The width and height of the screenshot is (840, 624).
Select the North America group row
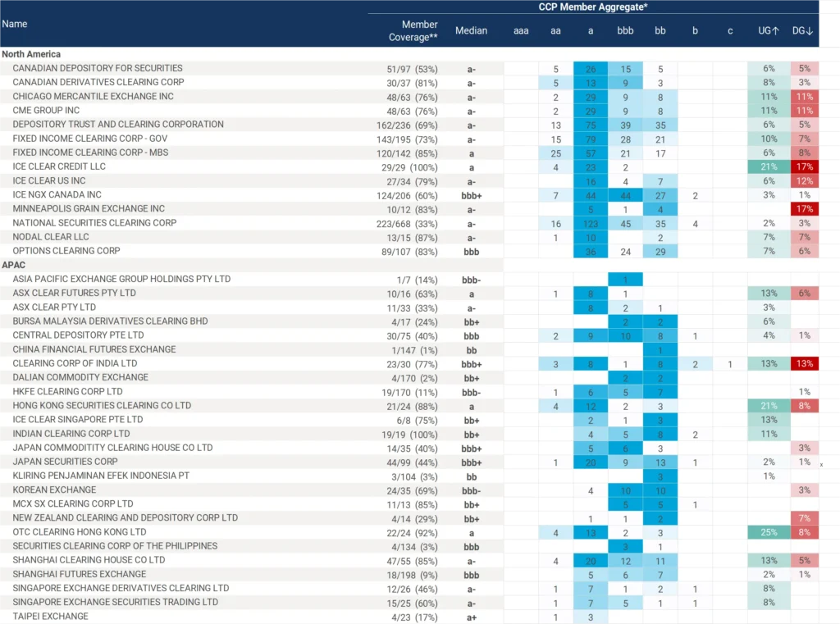[31, 54]
